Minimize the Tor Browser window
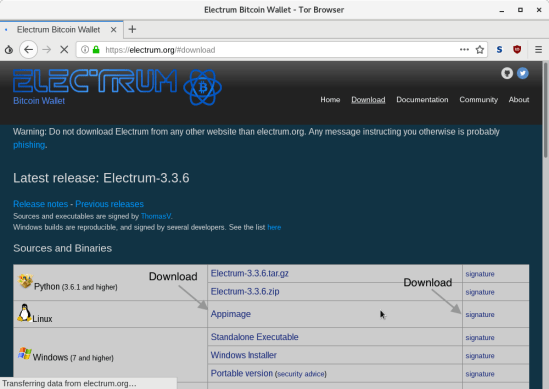The height and width of the screenshot is (389, 549). 502,10
